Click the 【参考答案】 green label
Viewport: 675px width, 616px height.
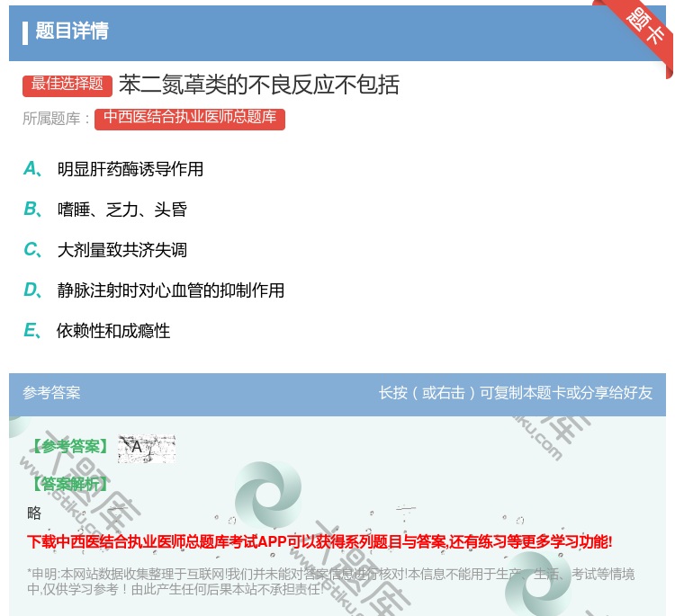click(71, 447)
